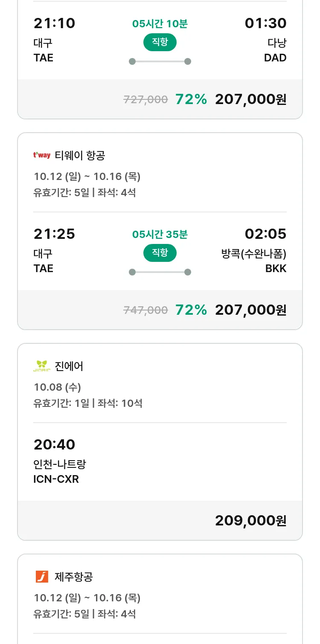The height and width of the screenshot is (644, 320).
Task: Choose the 209,000원 Jin Air fare
Action: tap(250, 521)
